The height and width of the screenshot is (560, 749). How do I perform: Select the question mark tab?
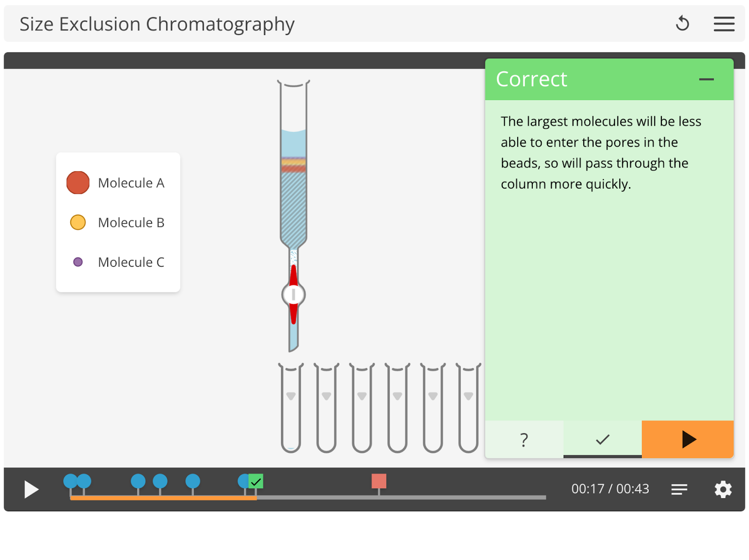[x=524, y=439]
